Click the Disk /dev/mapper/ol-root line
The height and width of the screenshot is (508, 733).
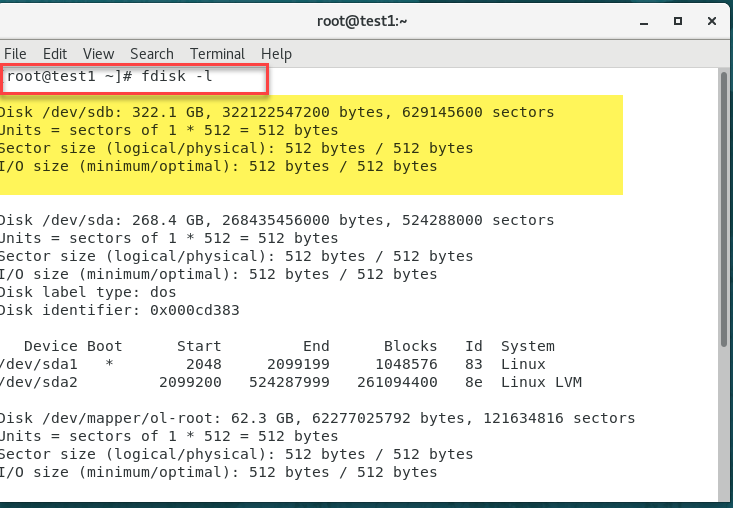[x=316, y=418]
